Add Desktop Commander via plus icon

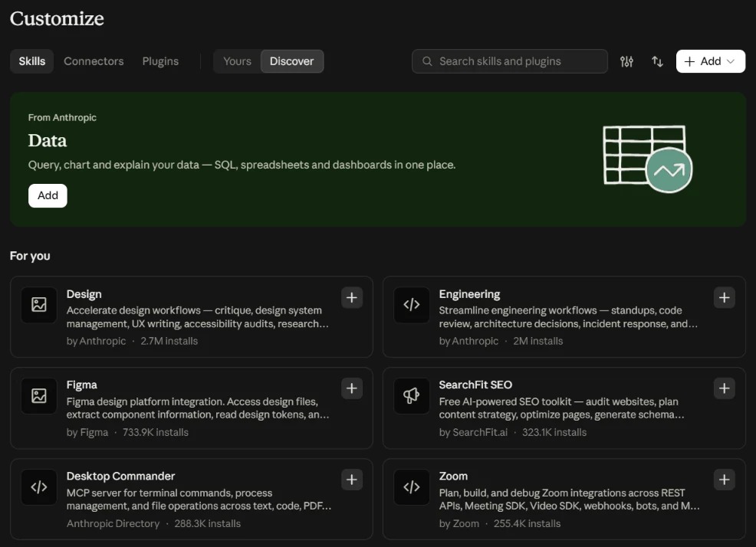pyautogui.click(x=352, y=480)
